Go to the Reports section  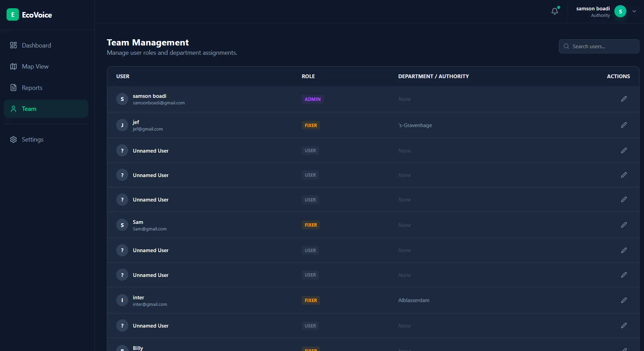tap(32, 88)
